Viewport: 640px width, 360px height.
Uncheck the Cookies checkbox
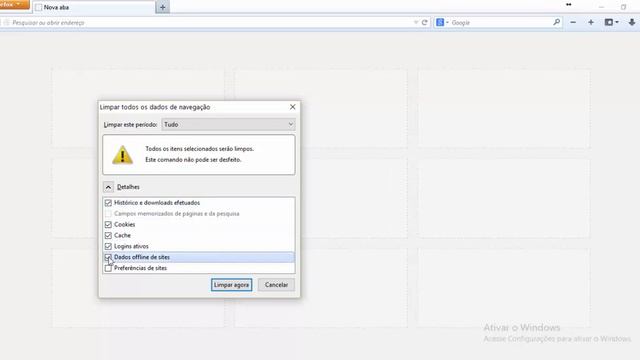click(x=108, y=224)
